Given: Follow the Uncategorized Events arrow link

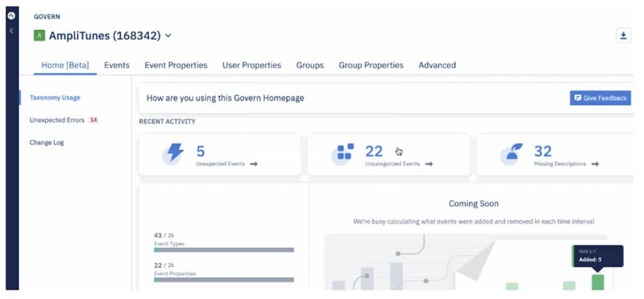Looking at the screenshot, I should pos(429,164).
